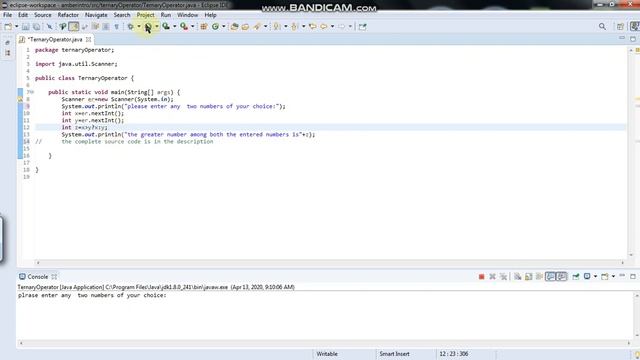Go to Next Annotation icon
The image size is (640, 360).
coord(277,27)
